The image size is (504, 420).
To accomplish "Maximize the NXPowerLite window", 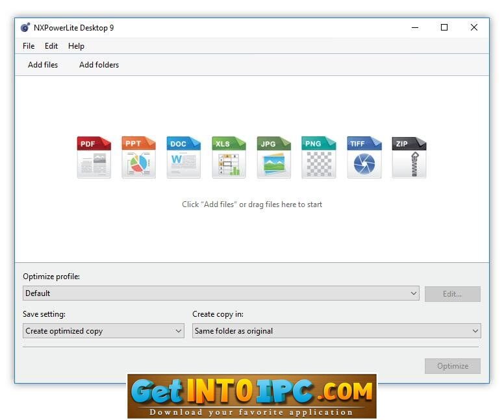I will 444,28.
